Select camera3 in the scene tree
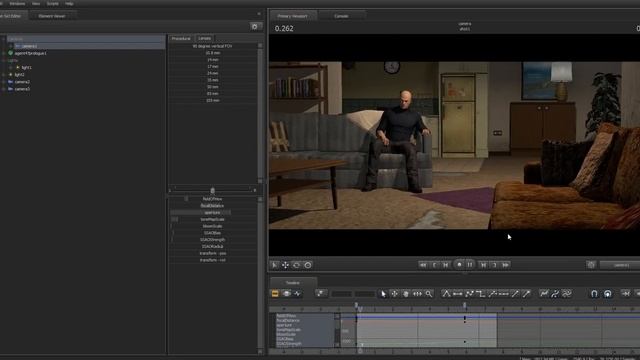 [22, 89]
